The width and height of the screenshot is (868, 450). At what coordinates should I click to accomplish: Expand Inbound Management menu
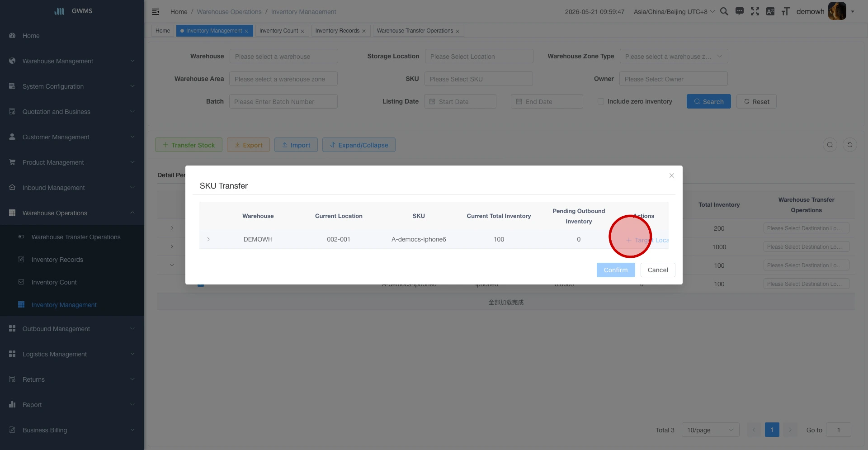pos(72,188)
